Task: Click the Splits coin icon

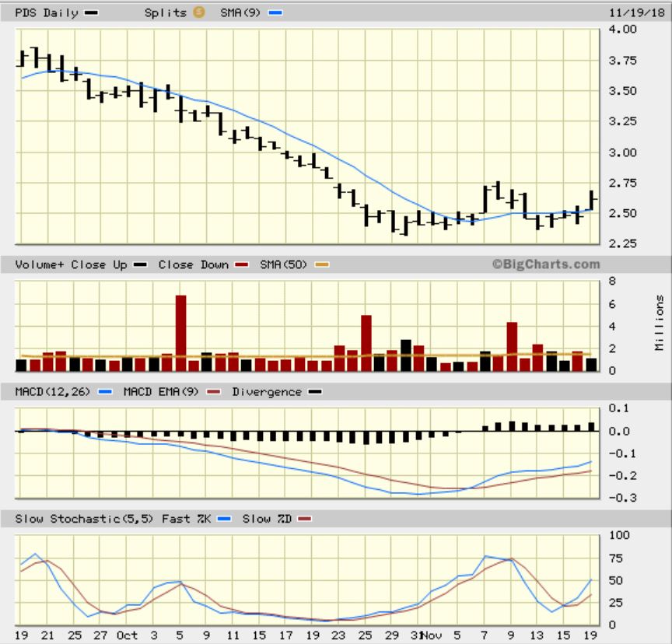Action: (x=198, y=12)
